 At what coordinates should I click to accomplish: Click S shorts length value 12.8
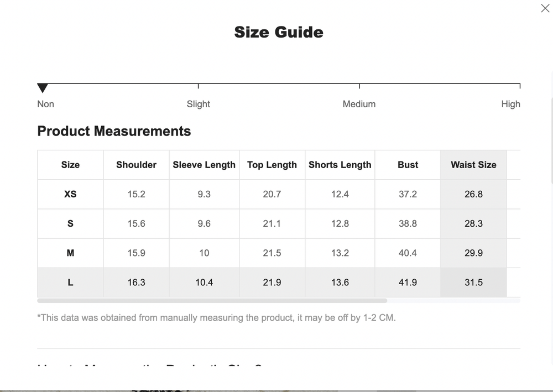(x=340, y=223)
